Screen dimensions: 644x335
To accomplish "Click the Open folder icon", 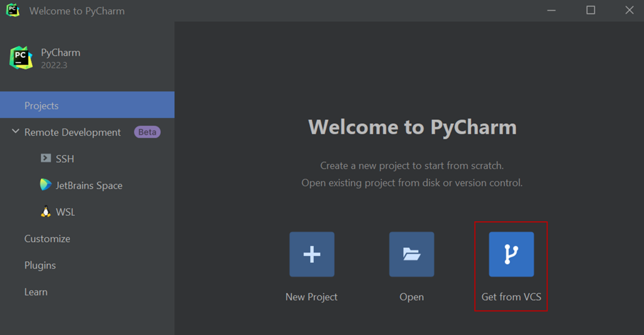I will pos(412,254).
